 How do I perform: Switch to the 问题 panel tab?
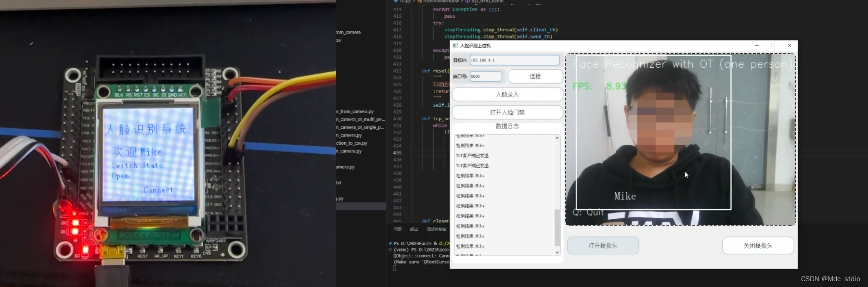[x=397, y=229]
